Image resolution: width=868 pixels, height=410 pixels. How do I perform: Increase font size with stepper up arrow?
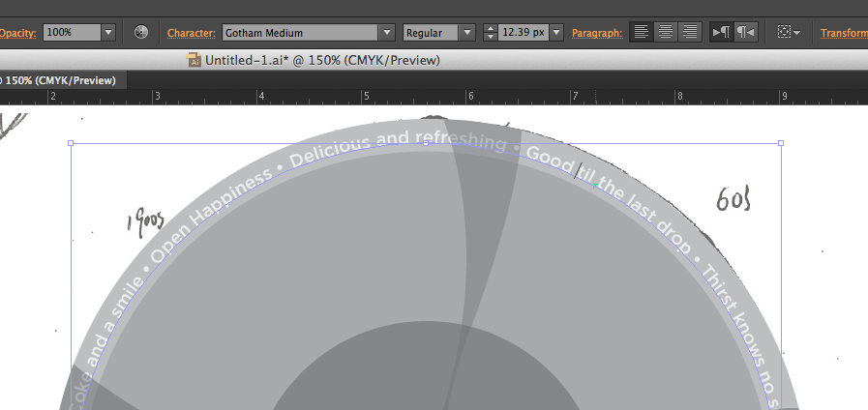(490, 28)
